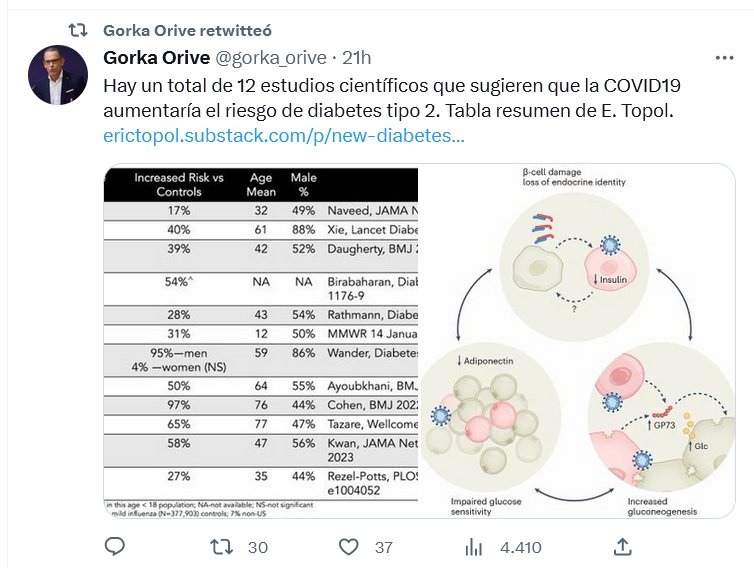This screenshot has height=568, width=754.
Task: Follow the erictopol.substack.com link
Action: click(x=283, y=135)
